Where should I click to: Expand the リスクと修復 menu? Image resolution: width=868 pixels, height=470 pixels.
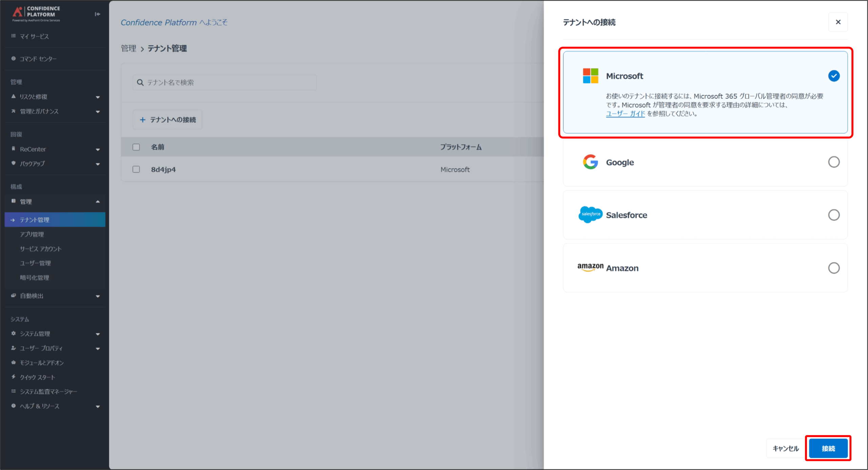coord(97,97)
